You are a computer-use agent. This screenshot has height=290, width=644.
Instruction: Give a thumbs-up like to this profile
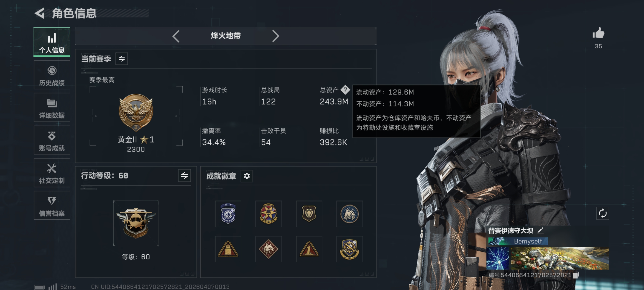coord(598,33)
